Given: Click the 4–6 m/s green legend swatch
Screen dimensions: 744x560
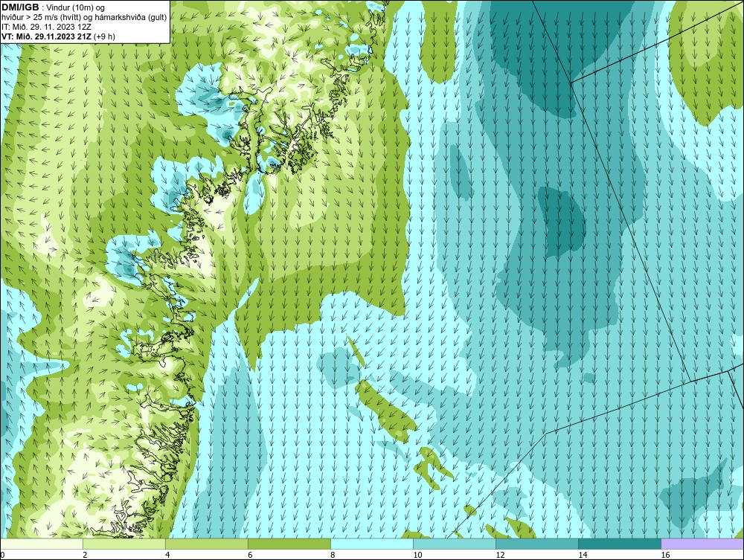Looking at the screenshot, I should [x=206, y=544].
